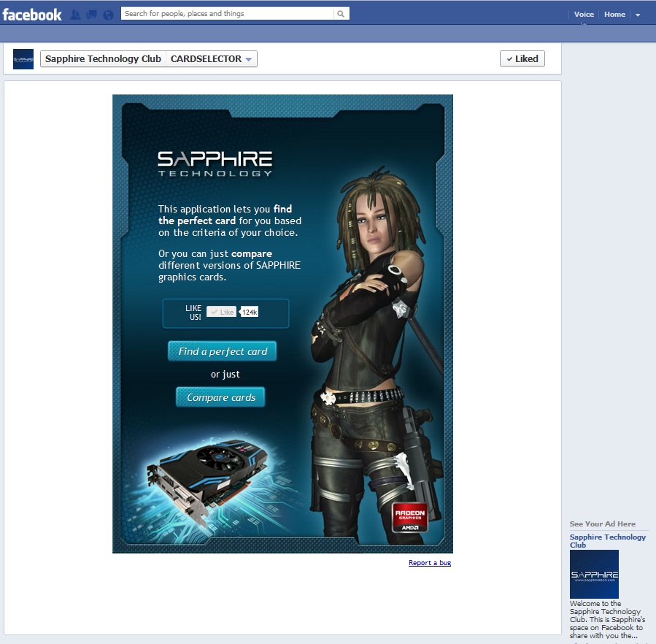656x644 pixels.
Task: Toggle the Like button beside 124k
Action: click(x=221, y=312)
